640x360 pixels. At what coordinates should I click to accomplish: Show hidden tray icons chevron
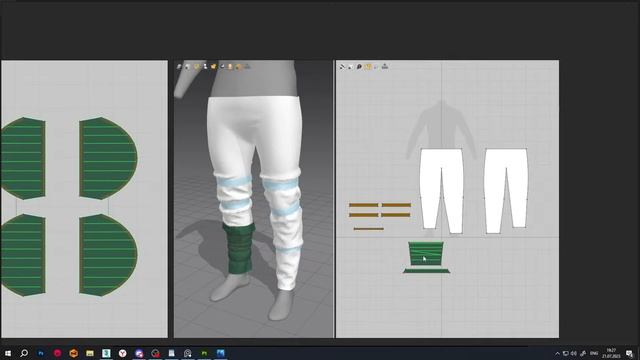tap(557, 353)
